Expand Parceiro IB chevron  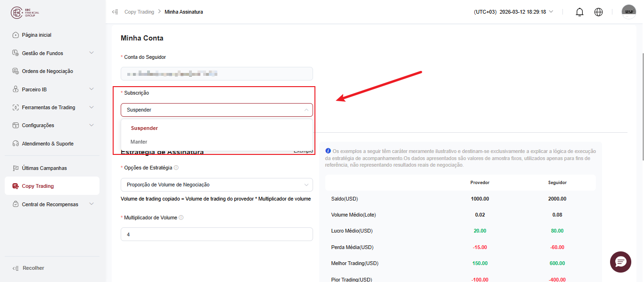[x=91, y=89]
